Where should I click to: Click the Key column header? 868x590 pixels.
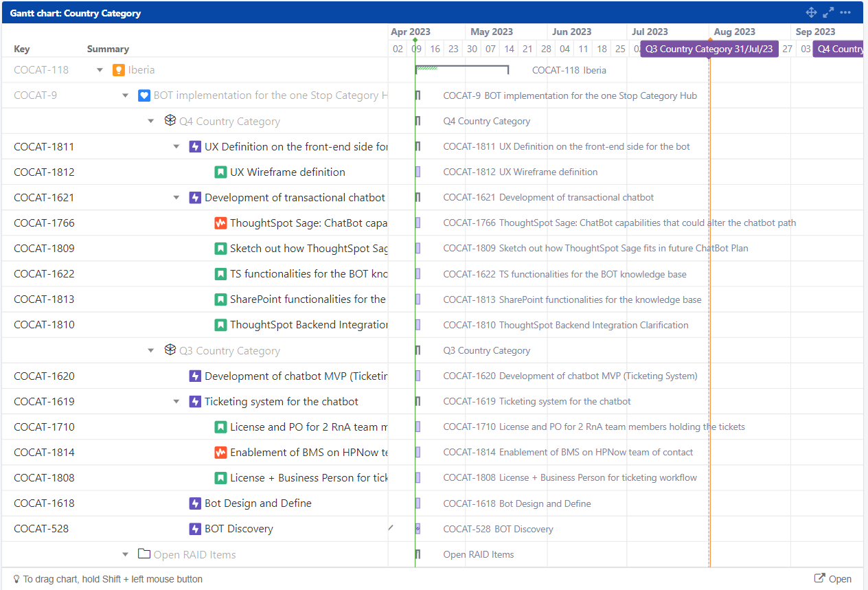[22, 49]
